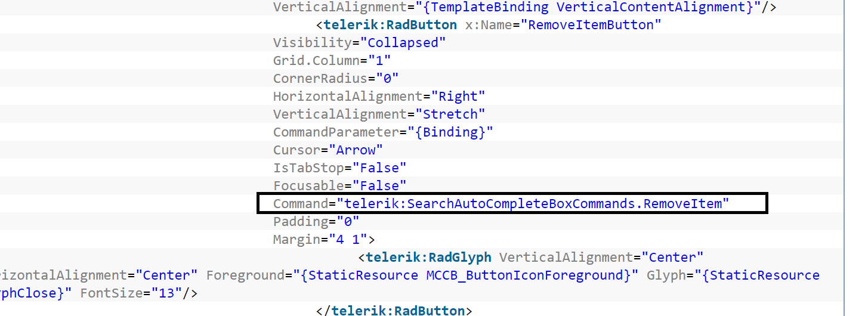Click the Grid.Column="1" line
The image size is (868, 316).
click(332, 61)
